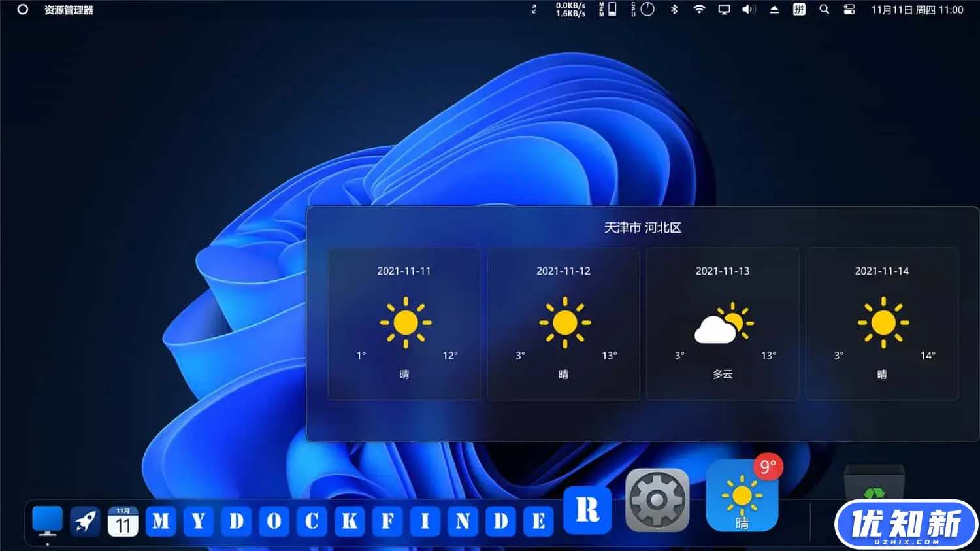Viewport: 980px width, 551px height.
Task: Click the sun icon for 2021-11-11
Action: pos(406,322)
